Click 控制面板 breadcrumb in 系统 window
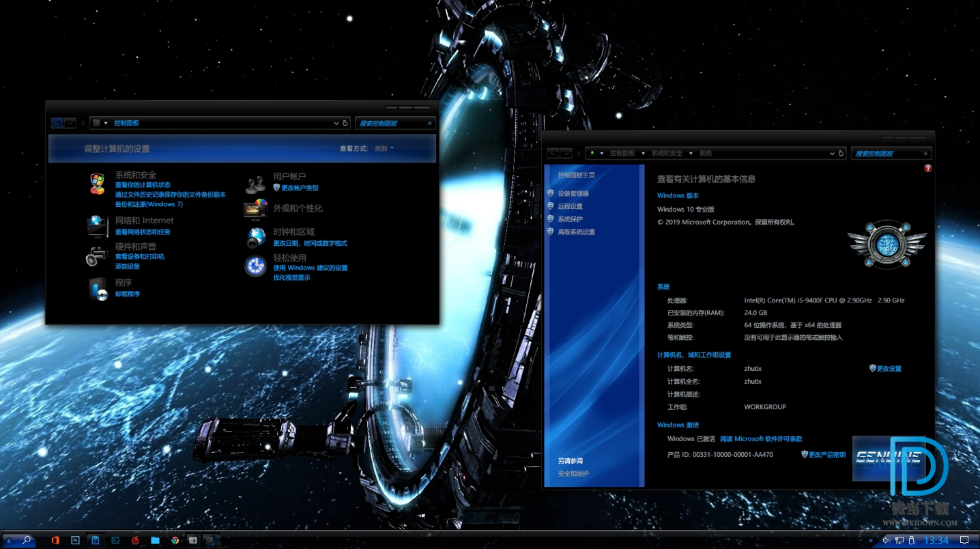 pyautogui.click(x=622, y=154)
